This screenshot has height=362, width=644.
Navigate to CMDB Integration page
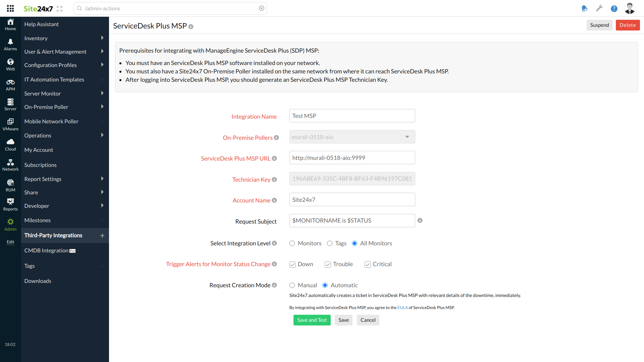50,250
